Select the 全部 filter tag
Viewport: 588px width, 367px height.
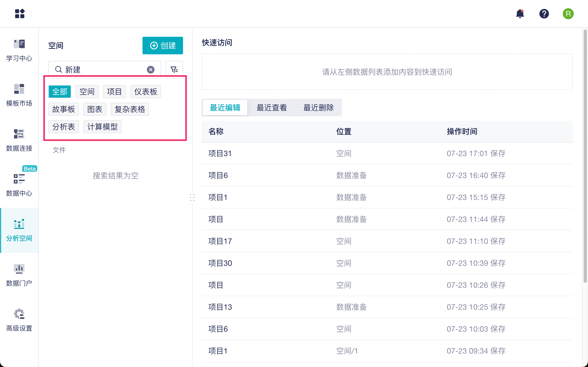point(60,92)
